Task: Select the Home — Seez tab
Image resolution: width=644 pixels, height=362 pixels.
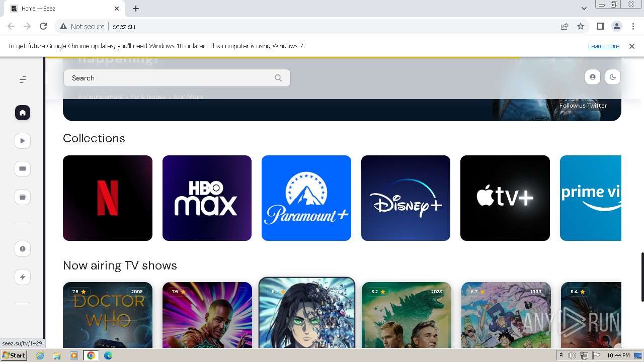Action: click(65, 9)
